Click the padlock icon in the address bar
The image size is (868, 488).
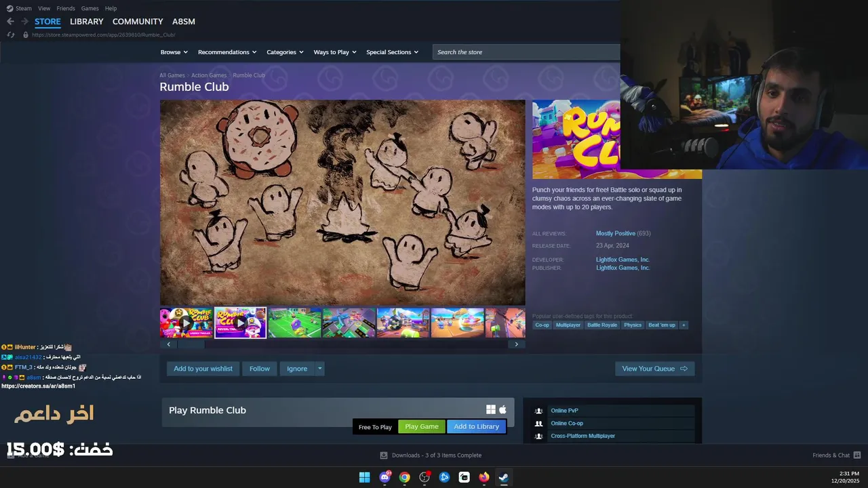pyautogui.click(x=26, y=35)
